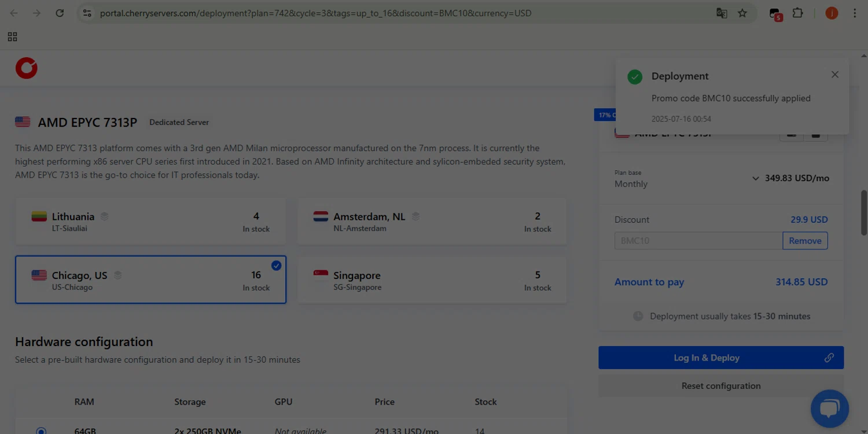Click the Hardware configuration heading
This screenshot has height=434, width=868.
click(84, 341)
